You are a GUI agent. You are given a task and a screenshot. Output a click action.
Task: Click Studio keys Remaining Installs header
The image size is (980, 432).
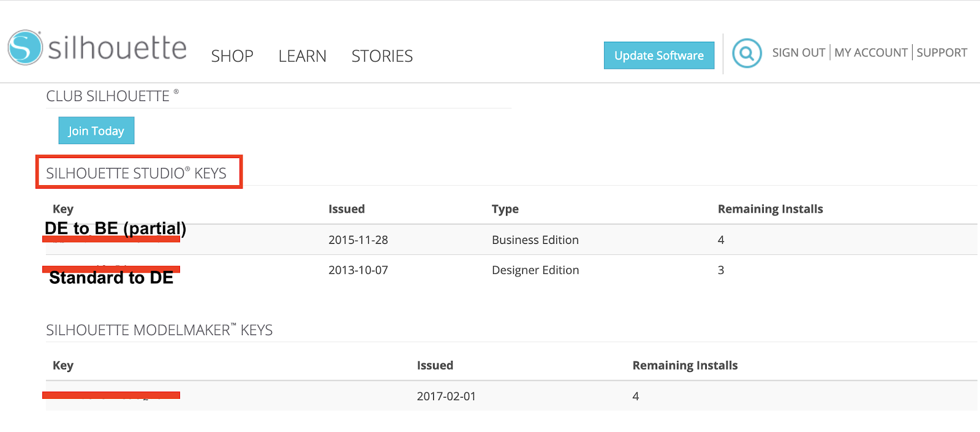(771, 209)
